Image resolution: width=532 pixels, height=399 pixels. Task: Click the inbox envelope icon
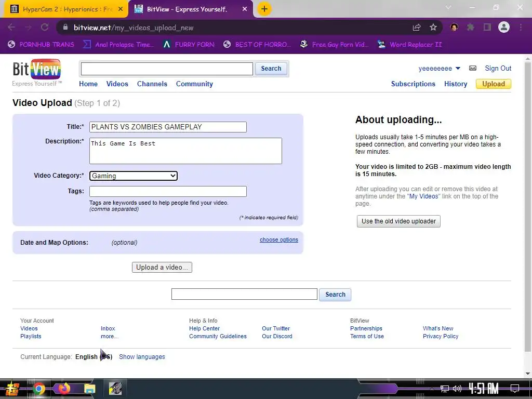(x=473, y=68)
